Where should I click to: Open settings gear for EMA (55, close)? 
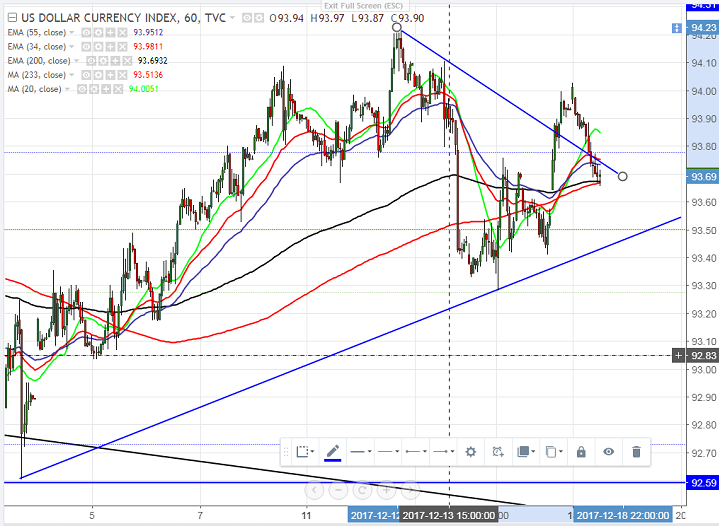point(98,33)
